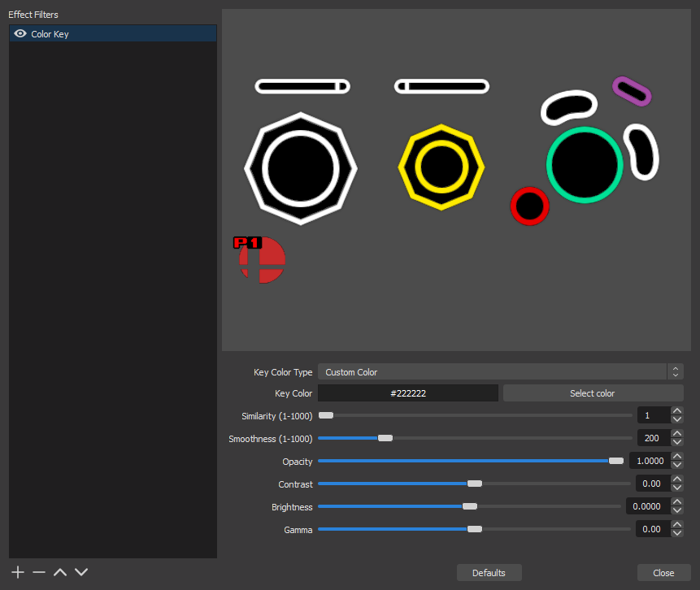This screenshot has height=590, width=700.
Task: Move the filter up with up-arrow icon
Action: click(x=60, y=572)
